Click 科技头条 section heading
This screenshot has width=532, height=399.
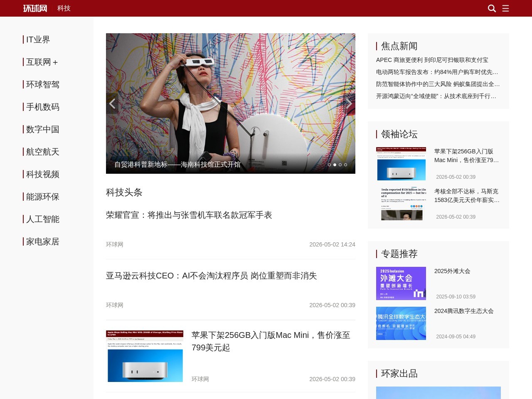(124, 192)
